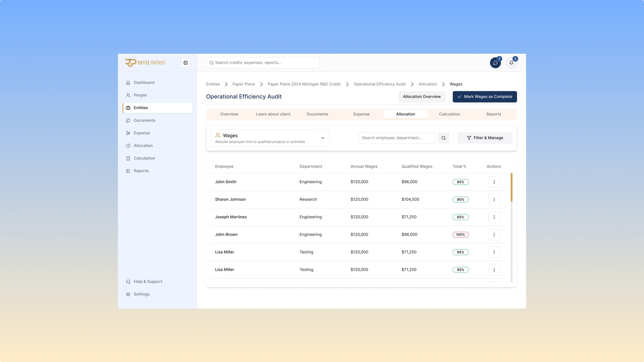
Task: Switch to Documents tab
Action: pos(317,114)
